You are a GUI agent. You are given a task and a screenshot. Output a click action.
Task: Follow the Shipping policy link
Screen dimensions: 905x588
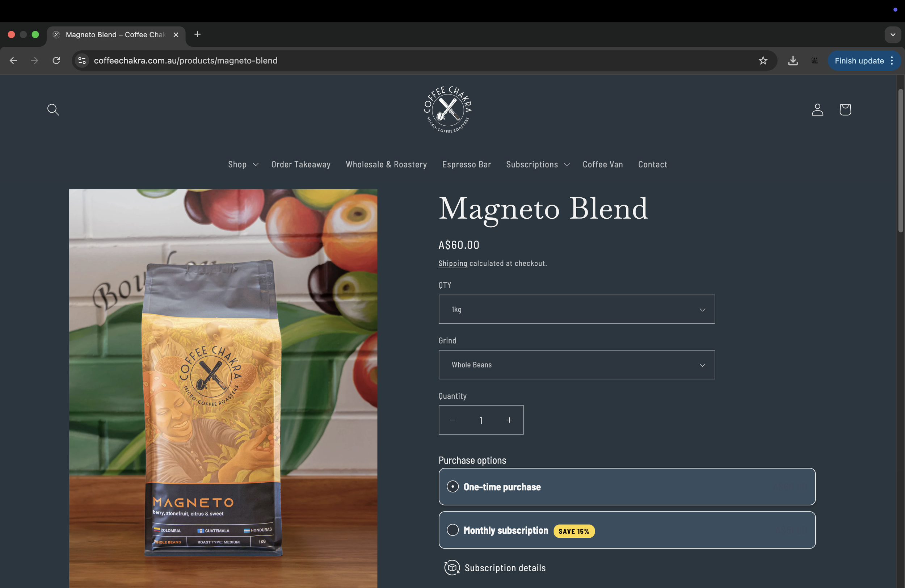tap(452, 263)
